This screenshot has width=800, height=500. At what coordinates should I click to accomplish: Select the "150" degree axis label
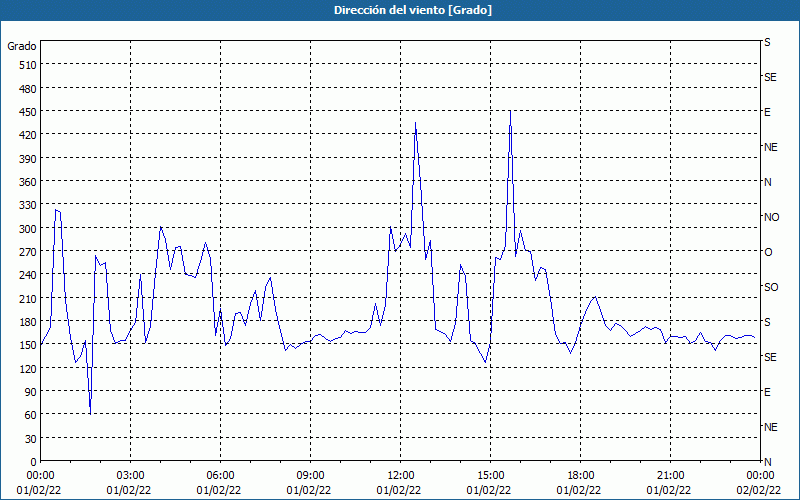(29, 345)
